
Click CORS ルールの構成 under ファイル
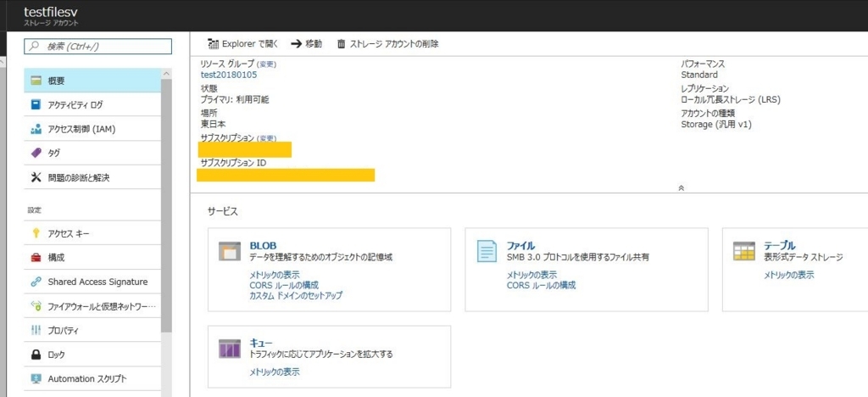542,286
